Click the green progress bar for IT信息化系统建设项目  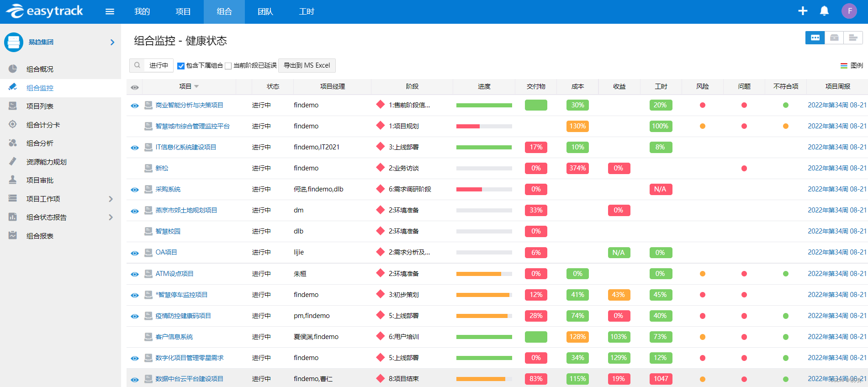tap(484, 147)
